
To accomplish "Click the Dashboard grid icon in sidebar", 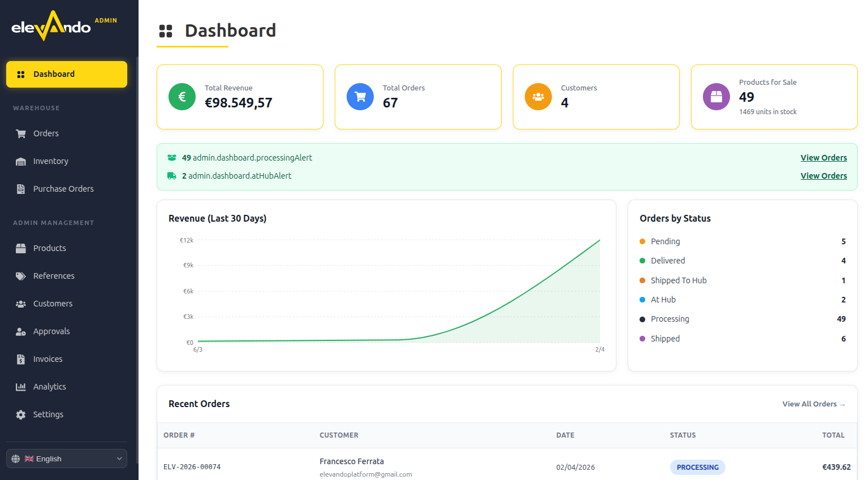I will [21, 74].
